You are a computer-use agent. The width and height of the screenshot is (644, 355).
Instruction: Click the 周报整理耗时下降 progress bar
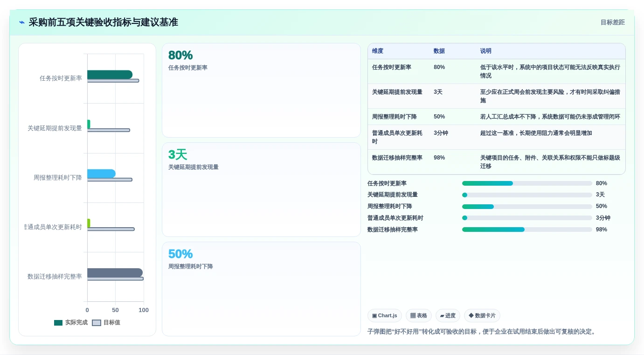527,206
